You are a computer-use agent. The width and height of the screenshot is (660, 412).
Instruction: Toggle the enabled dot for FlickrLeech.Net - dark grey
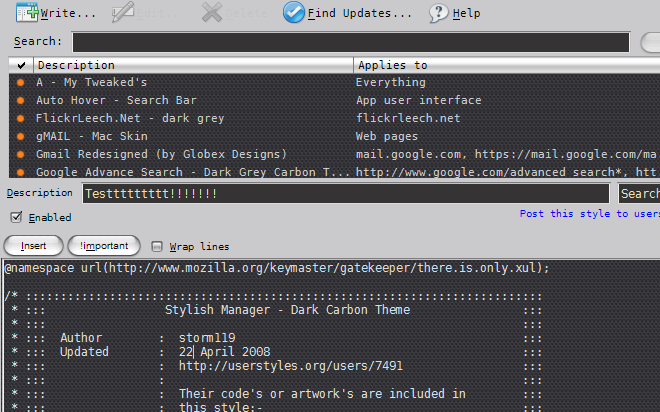pyautogui.click(x=20, y=119)
